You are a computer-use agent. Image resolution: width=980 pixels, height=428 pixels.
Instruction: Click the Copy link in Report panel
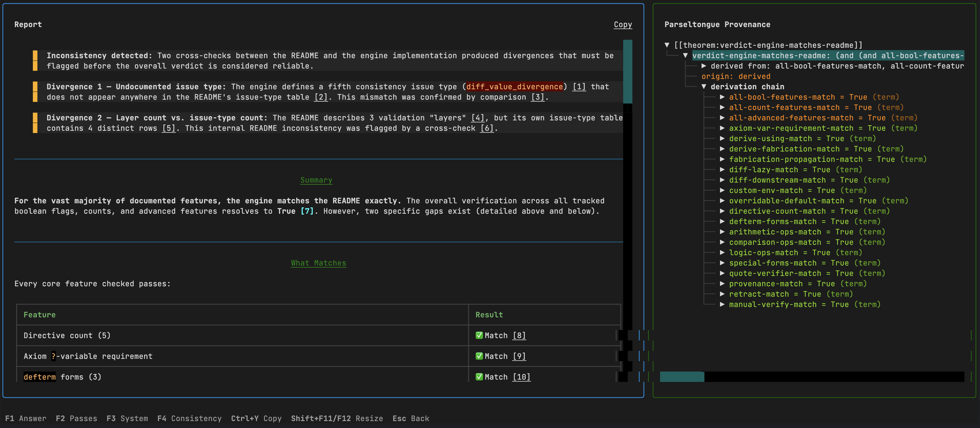[x=623, y=25]
